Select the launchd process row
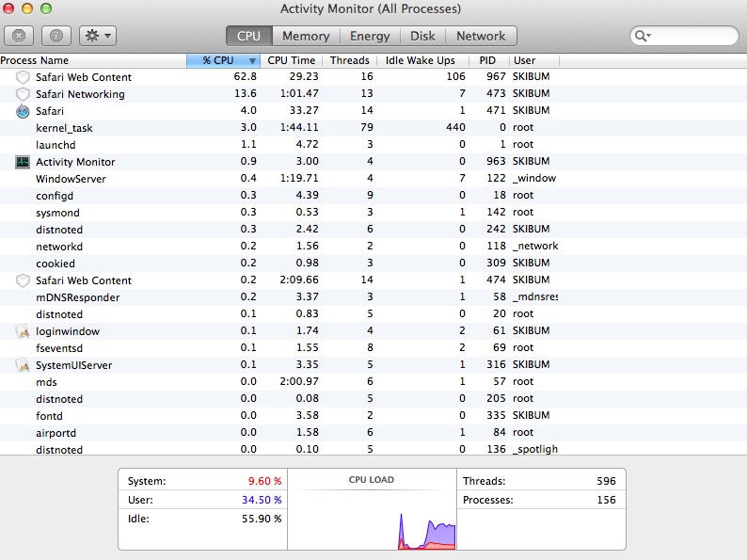The height and width of the screenshot is (560, 747). coord(373,145)
